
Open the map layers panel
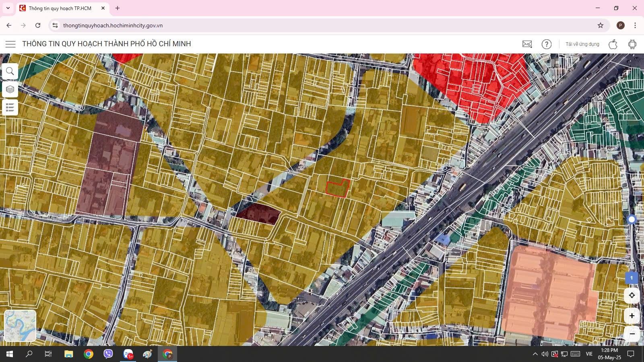click(10, 89)
